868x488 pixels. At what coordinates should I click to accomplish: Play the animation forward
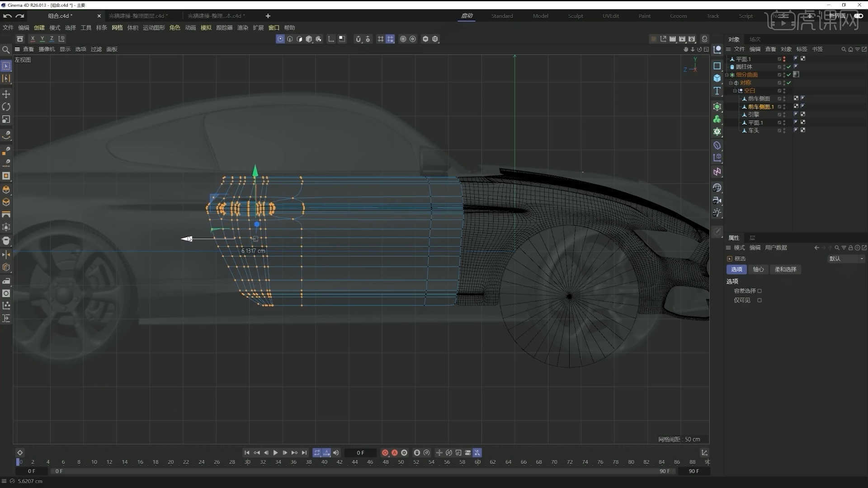pyautogui.click(x=275, y=452)
